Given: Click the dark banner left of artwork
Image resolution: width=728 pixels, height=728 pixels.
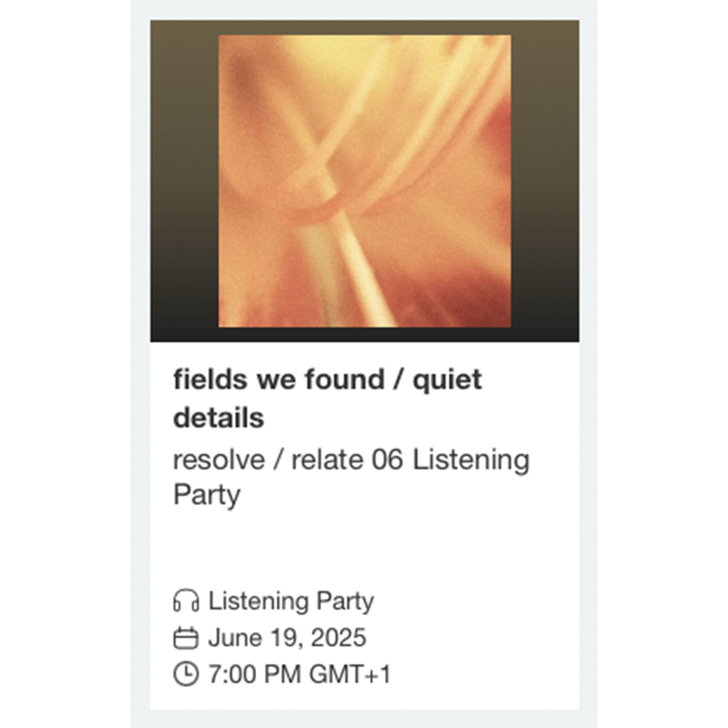Looking at the screenshot, I should pos(184,181).
